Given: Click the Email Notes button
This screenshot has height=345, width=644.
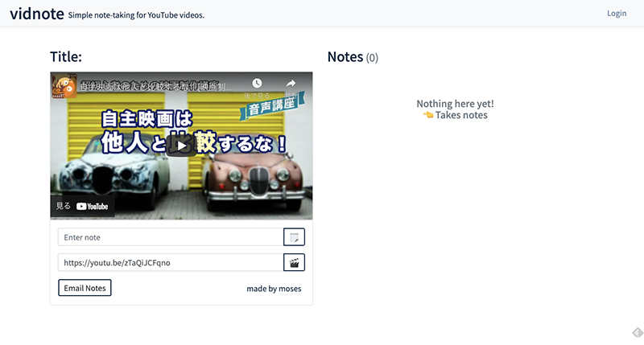Looking at the screenshot, I should coord(85,288).
